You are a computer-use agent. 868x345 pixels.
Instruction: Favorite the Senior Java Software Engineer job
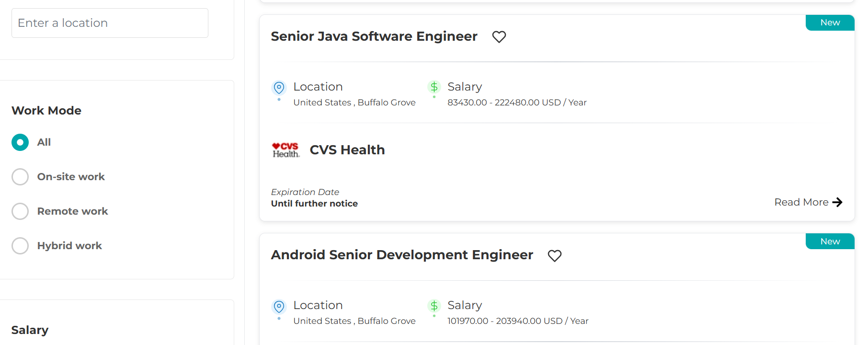499,37
